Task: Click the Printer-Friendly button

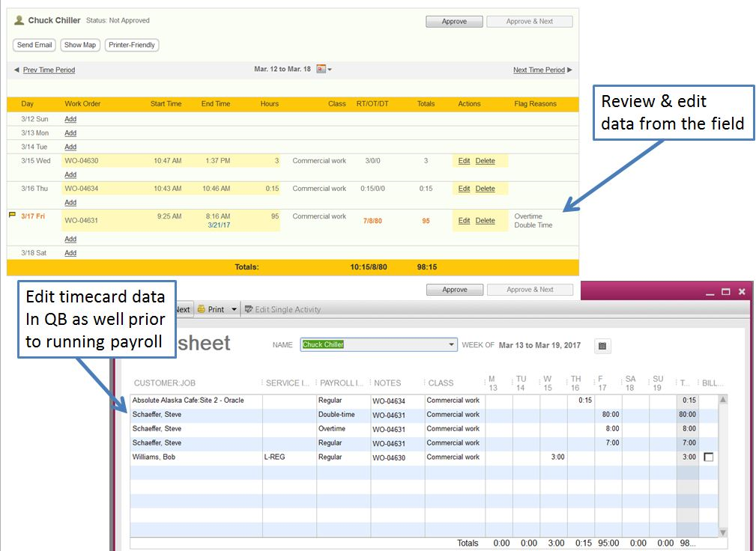Action: pos(132,45)
